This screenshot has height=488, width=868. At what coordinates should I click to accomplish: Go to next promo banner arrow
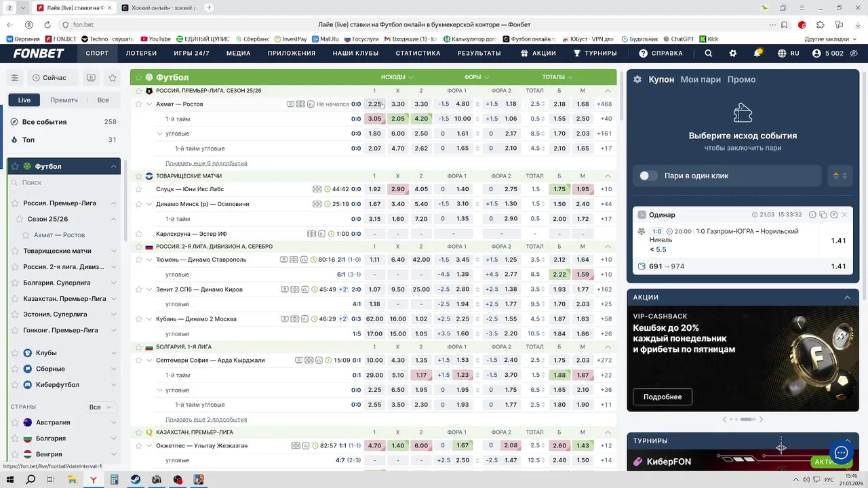761,420
